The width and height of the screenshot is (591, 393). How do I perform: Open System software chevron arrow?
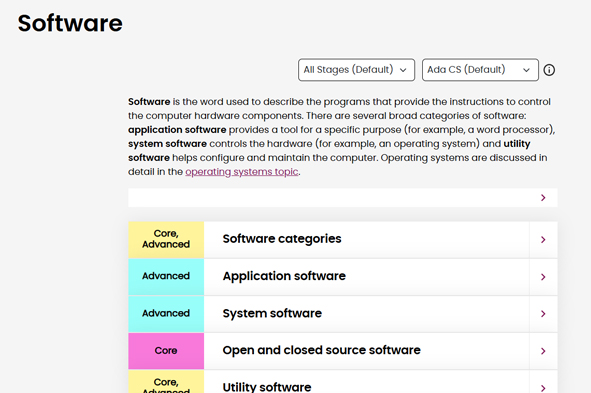pyautogui.click(x=543, y=314)
